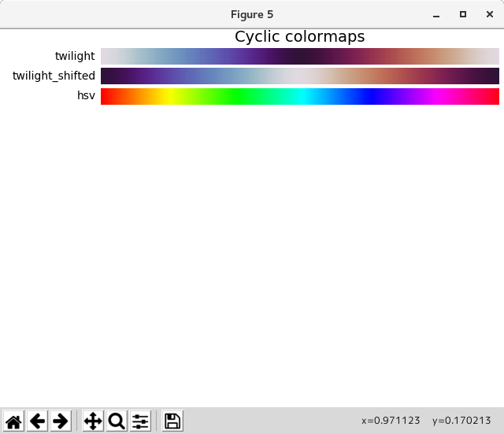The image size is (504, 434).
Task: Activate the Pan axes tool
Action: click(x=93, y=421)
